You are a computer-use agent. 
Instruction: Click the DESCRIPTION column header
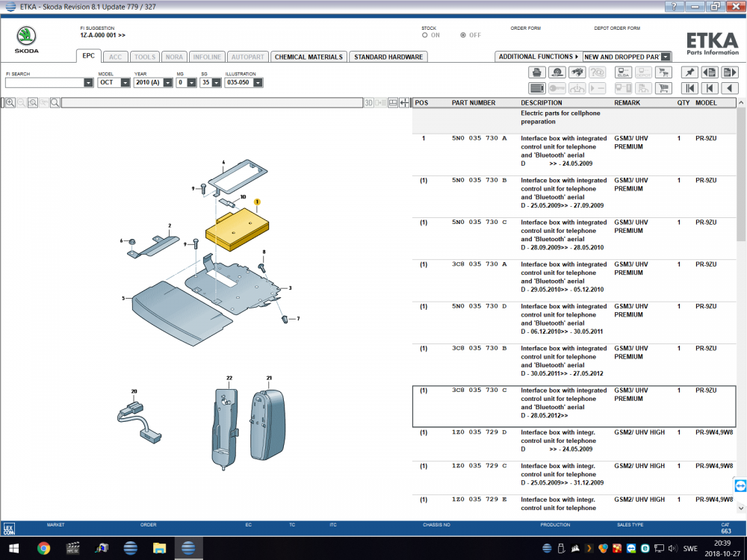click(541, 103)
